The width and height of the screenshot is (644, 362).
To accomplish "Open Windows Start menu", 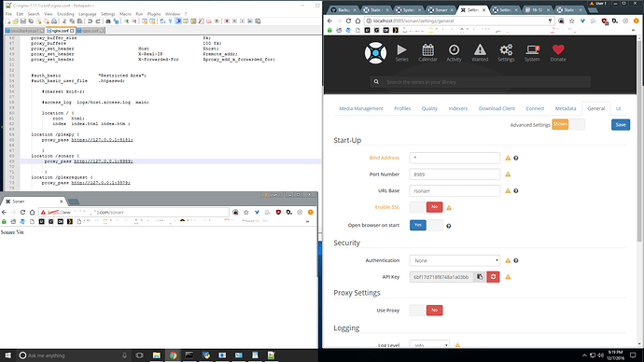I will 7,355.
